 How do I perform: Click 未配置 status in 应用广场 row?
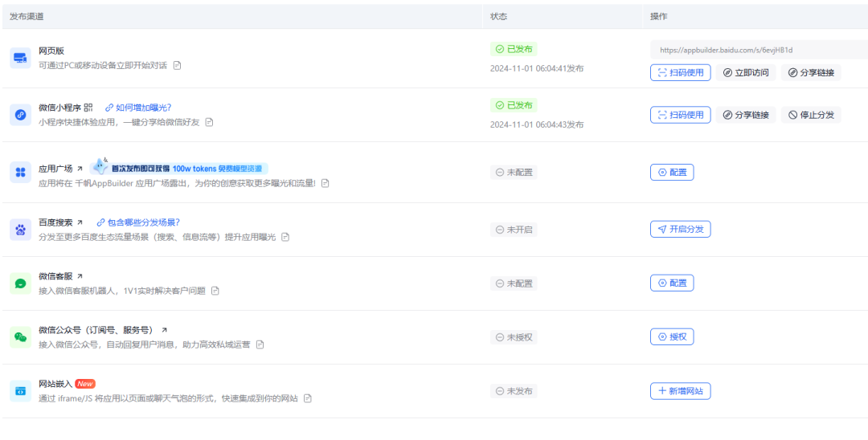point(514,173)
